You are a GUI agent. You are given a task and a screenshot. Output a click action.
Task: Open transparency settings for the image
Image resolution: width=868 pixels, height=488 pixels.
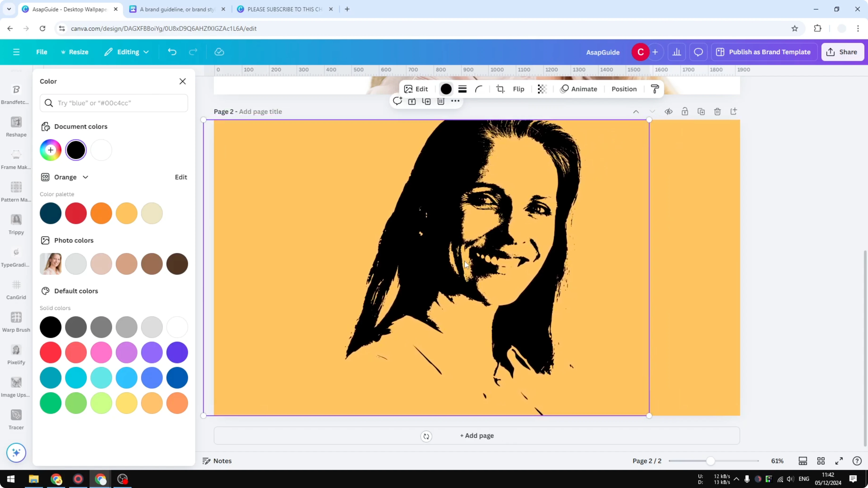pos(542,89)
